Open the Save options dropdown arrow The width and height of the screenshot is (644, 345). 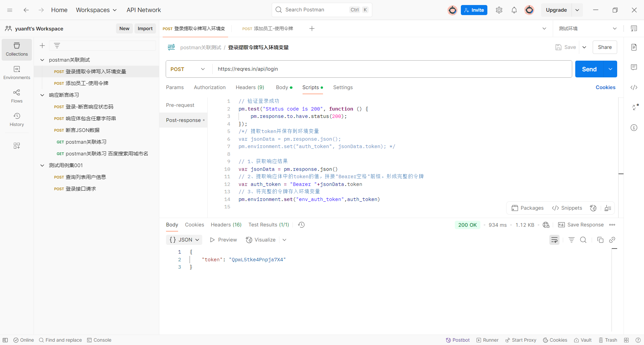584,47
